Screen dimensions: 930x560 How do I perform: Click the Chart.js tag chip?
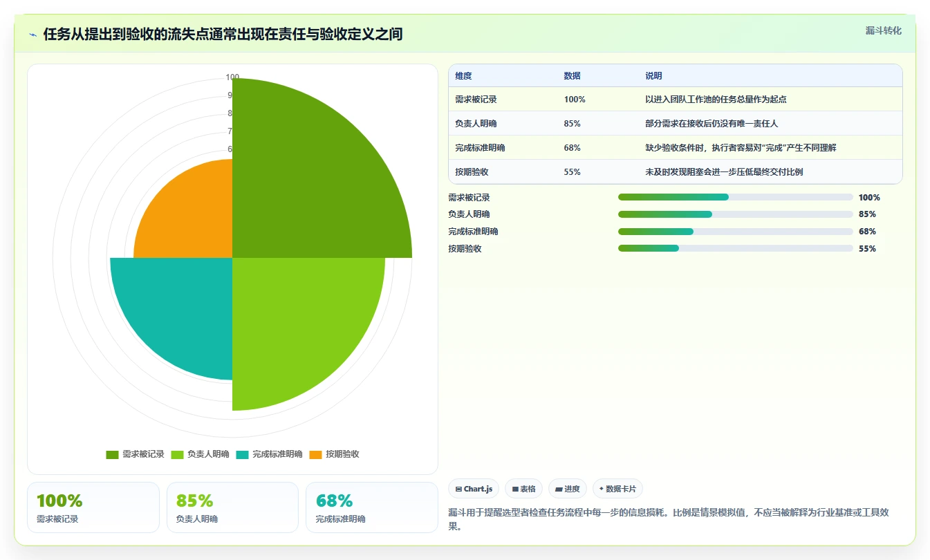tap(474, 489)
